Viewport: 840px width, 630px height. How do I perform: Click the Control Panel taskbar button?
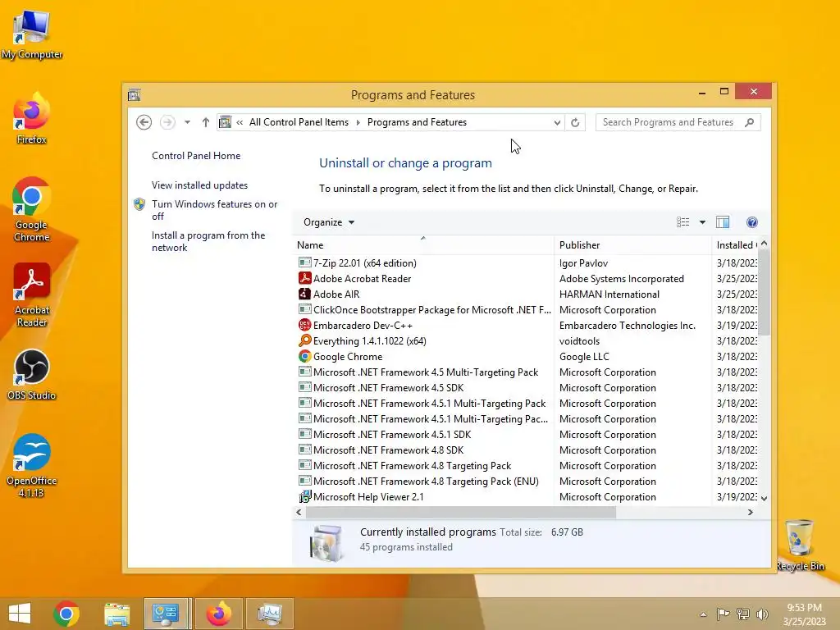[x=166, y=614]
